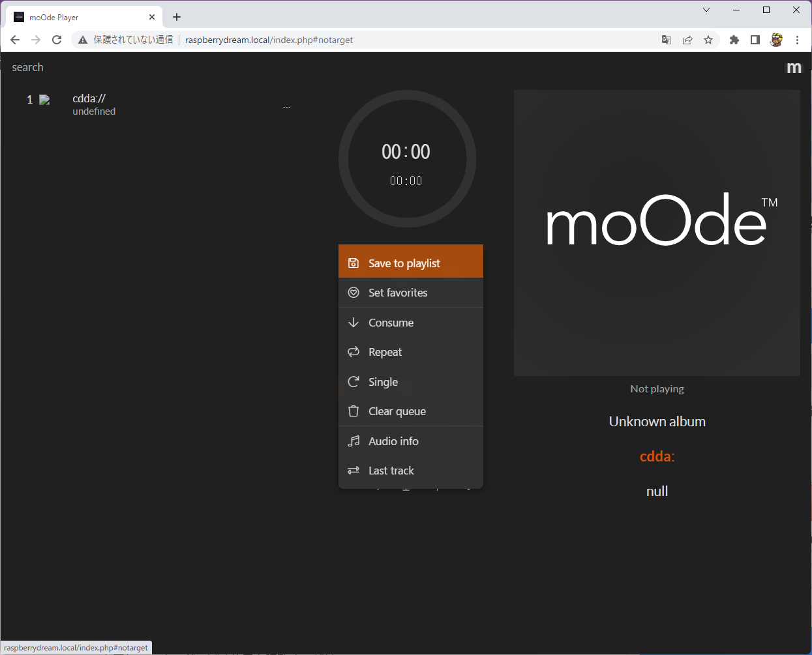
Task: Click the browser address bar URL
Action: coord(269,40)
